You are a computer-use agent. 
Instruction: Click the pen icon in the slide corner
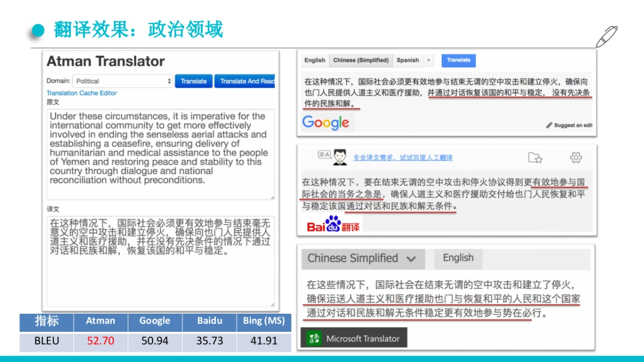(606, 36)
